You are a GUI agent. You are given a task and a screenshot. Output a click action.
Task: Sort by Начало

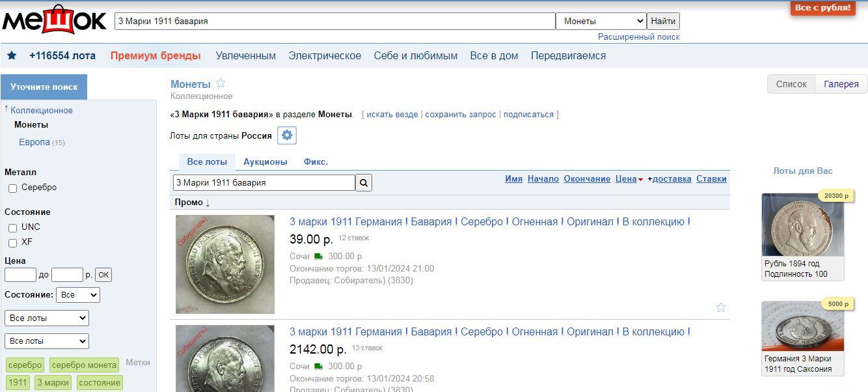(x=543, y=178)
